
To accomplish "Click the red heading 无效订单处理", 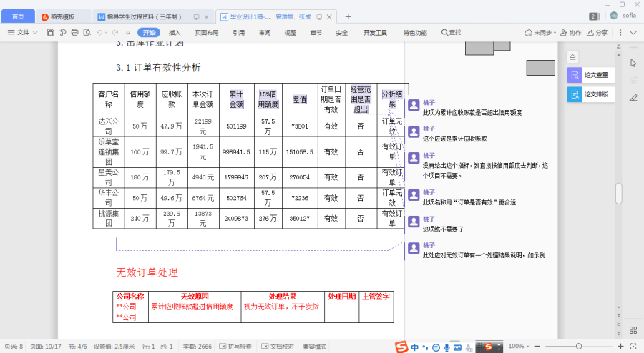I will [x=147, y=272].
